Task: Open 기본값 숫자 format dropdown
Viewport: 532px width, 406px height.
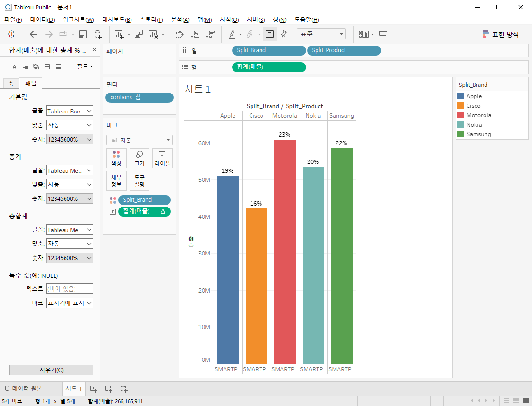Action: [x=70, y=139]
